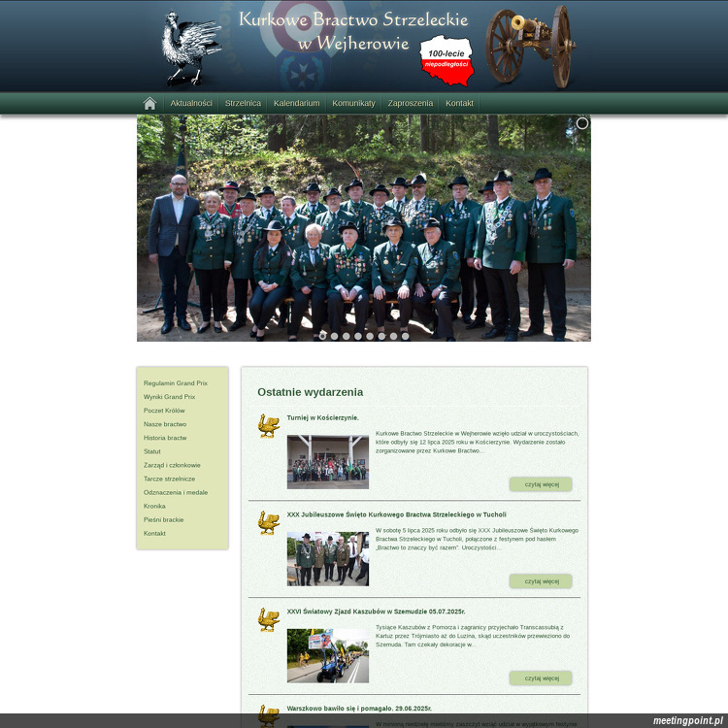728x728 pixels.
Task: Open the Kronika sidebar link
Action: (x=154, y=506)
